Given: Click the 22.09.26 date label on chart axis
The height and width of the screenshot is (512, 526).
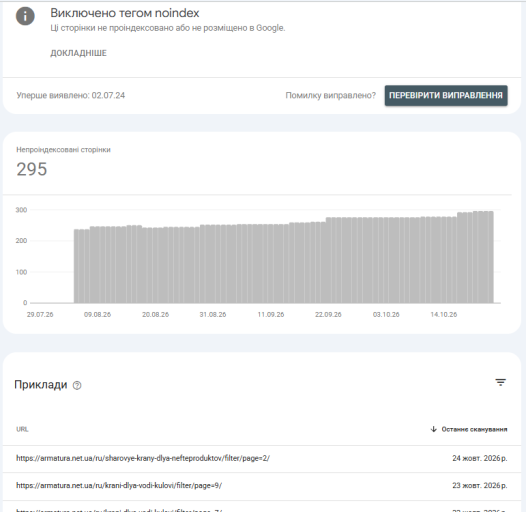Looking at the screenshot, I should [328, 315].
